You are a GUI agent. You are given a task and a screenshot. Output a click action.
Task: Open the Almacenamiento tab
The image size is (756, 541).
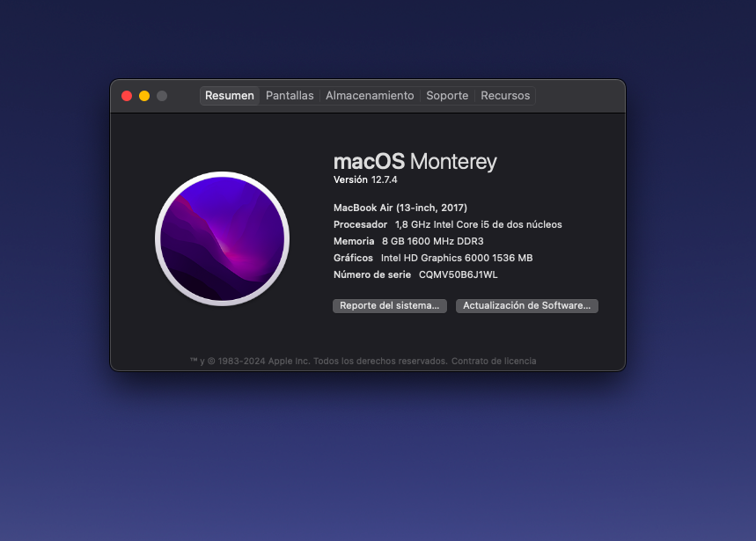pyautogui.click(x=370, y=96)
